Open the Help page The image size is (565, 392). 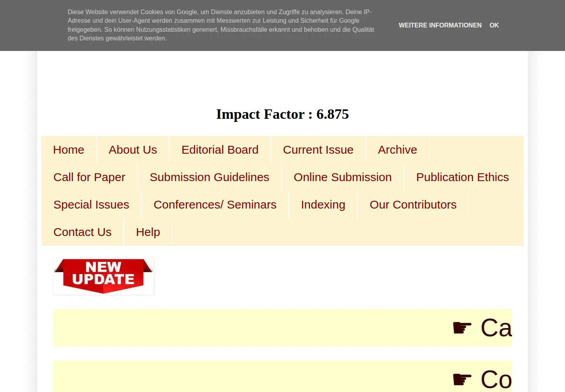coord(148,232)
